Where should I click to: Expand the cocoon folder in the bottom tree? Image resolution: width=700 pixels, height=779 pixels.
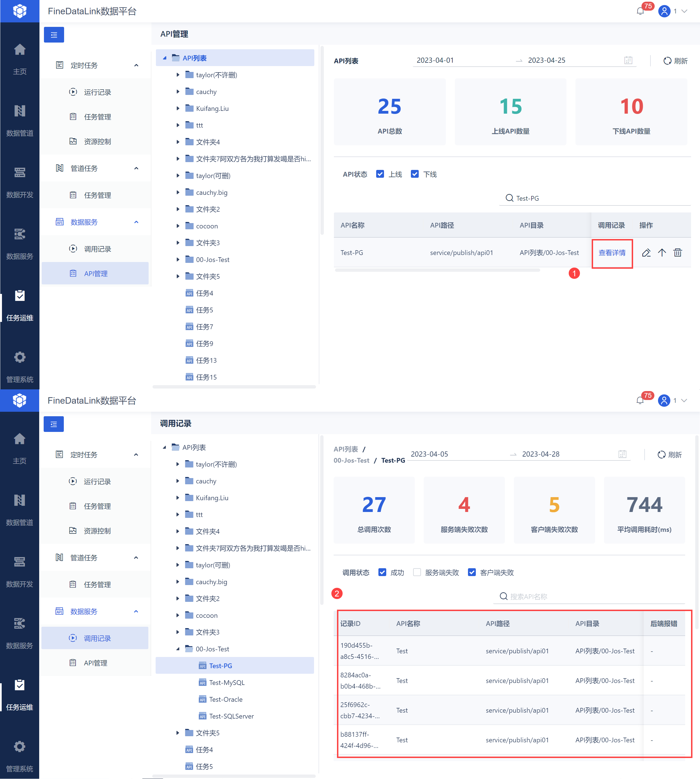click(x=178, y=616)
